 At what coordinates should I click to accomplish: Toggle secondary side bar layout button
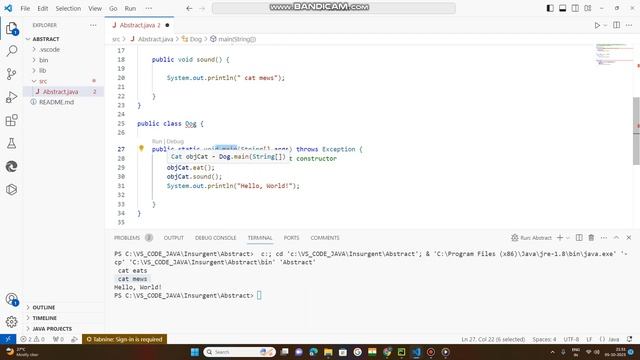click(575, 8)
